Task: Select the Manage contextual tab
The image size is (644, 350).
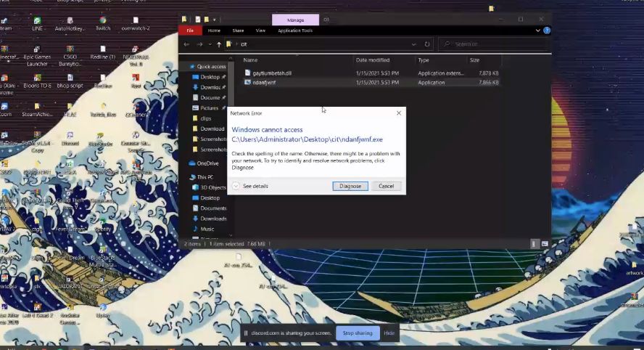Action: [295, 20]
